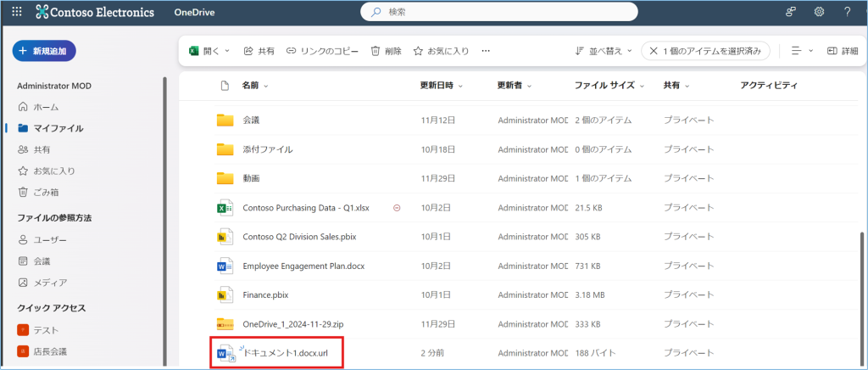Open the 添付ファイル folder
868x370 pixels.
click(267, 149)
